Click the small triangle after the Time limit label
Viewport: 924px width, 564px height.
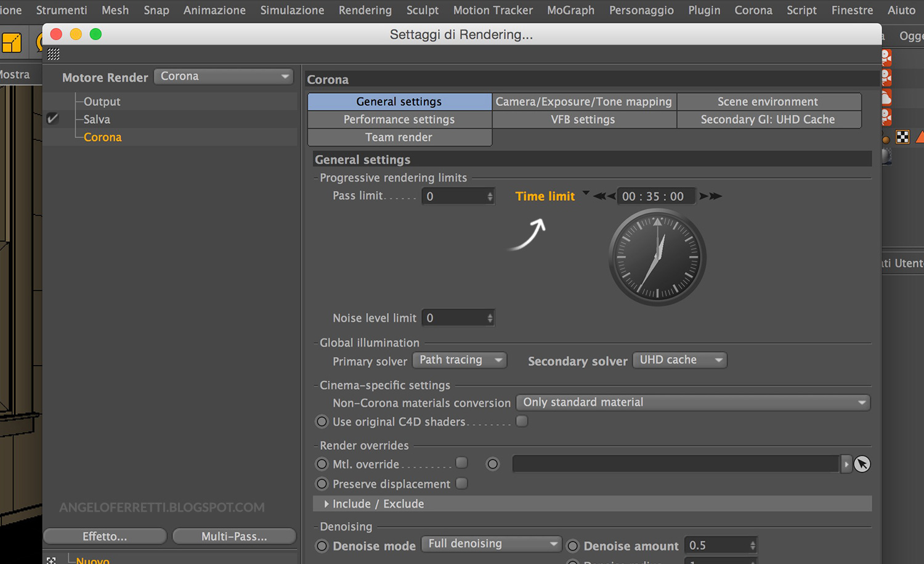(x=586, y=193)
